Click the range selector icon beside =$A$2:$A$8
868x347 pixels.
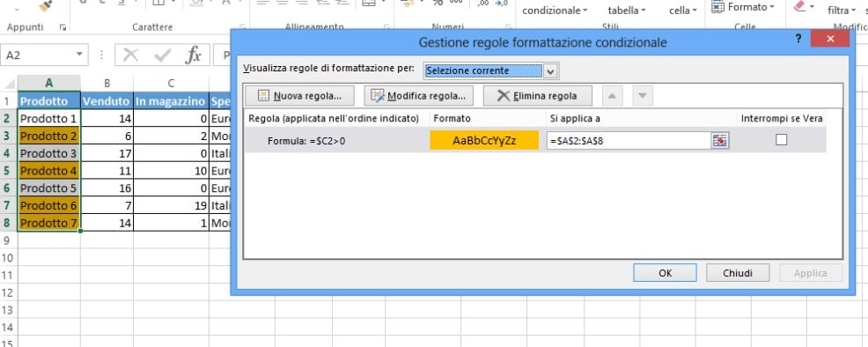tap(719, 141)
